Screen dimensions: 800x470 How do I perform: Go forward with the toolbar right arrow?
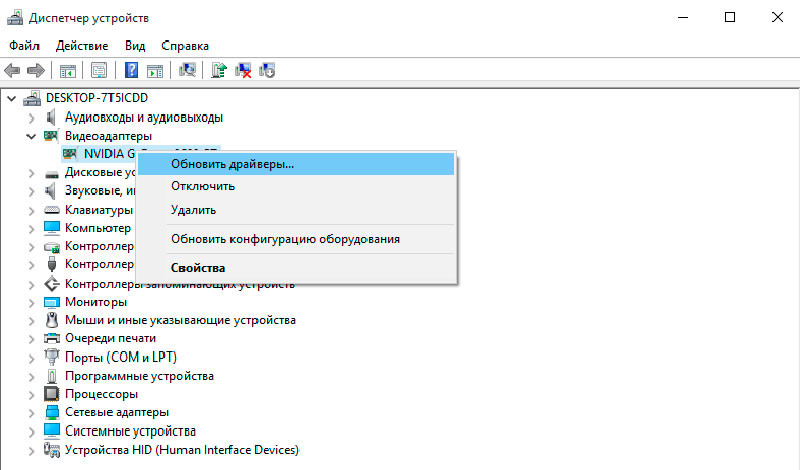(x=36, y=70)
